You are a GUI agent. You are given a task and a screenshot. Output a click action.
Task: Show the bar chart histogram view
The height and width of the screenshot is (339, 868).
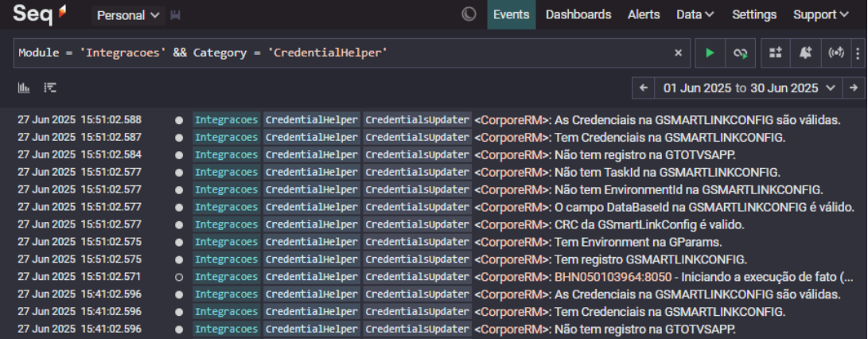(x=24, y=88)
